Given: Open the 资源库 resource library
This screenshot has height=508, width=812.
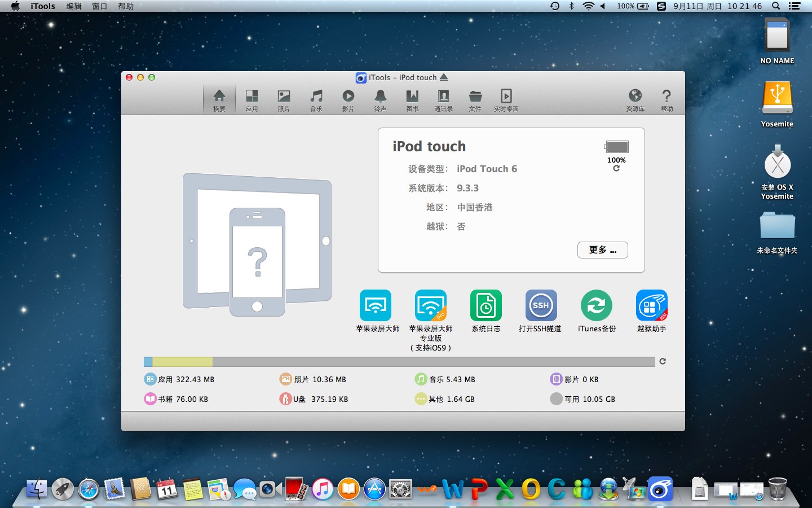Looking at the screenshot, I should [x=635, y=100].
